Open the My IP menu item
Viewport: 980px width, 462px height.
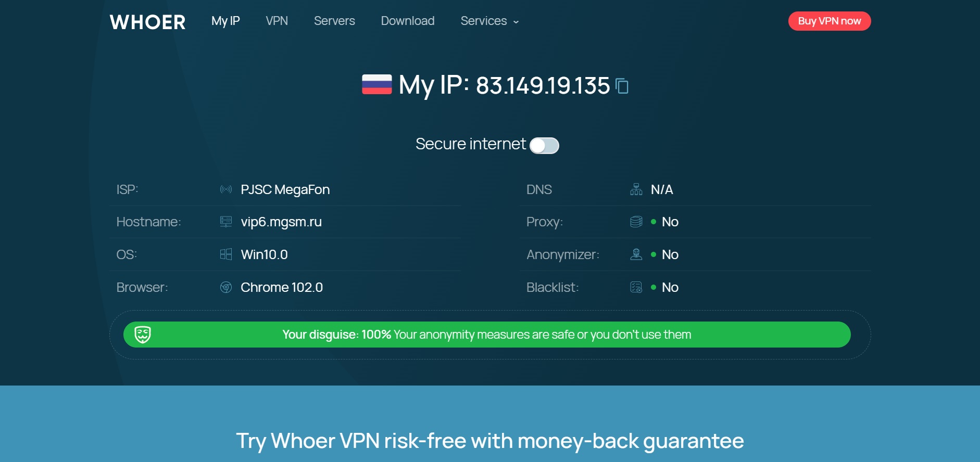(x=225, y=21)
